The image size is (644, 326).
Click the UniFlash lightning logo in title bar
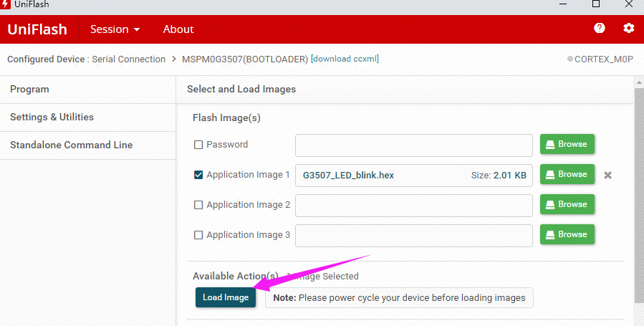5,4
